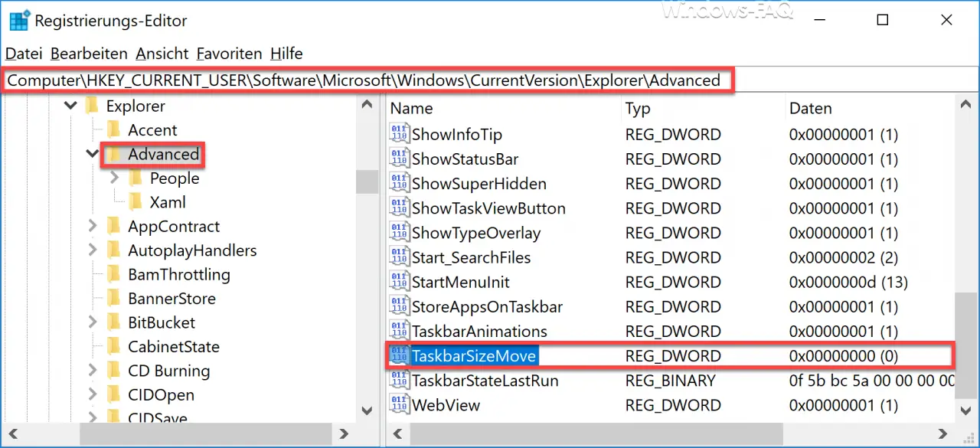This screenshot has width=980, height=448.
Task: Click the DWORD icon beside TaskbarSizeMove
Action: click(x=400, y=355)
